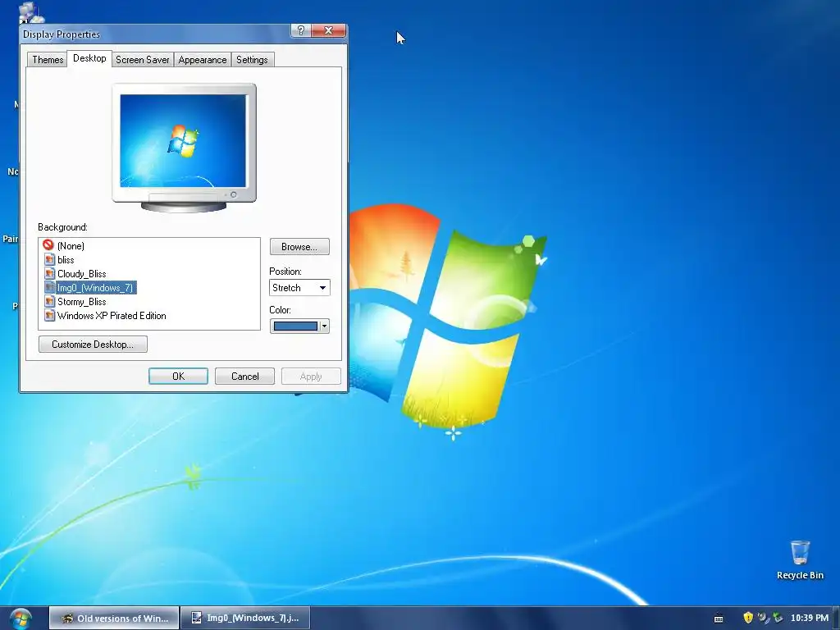Screen dimensions: 840x630
Task: Click the image icon next to Cloudy_Bliss
Action: tap(49, 274)
